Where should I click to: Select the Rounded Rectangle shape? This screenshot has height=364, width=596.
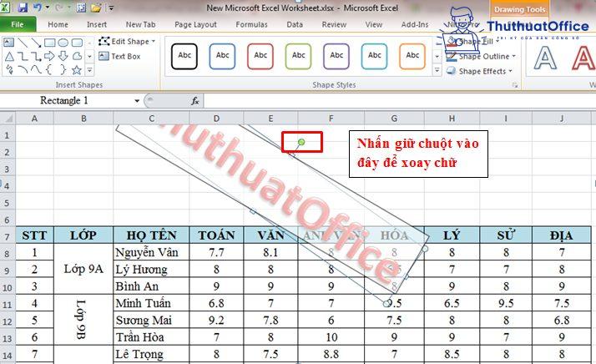pos(77,43)
